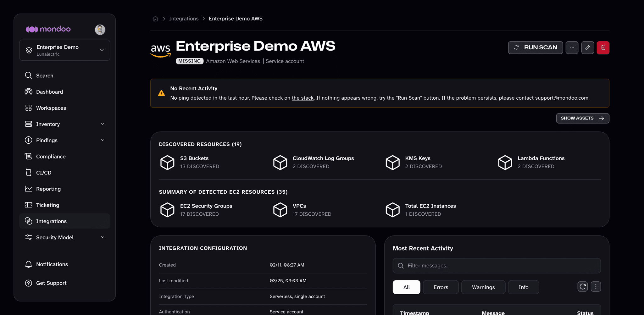644x315 pixels.
Task: Click the SHOW ASSETS button
Action: 583,118
